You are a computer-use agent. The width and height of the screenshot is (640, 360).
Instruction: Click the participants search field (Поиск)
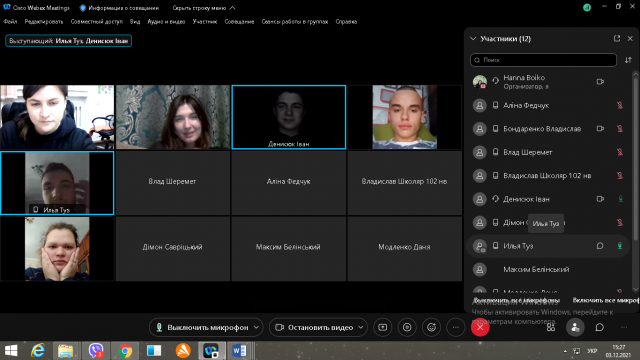coord(543,60)
